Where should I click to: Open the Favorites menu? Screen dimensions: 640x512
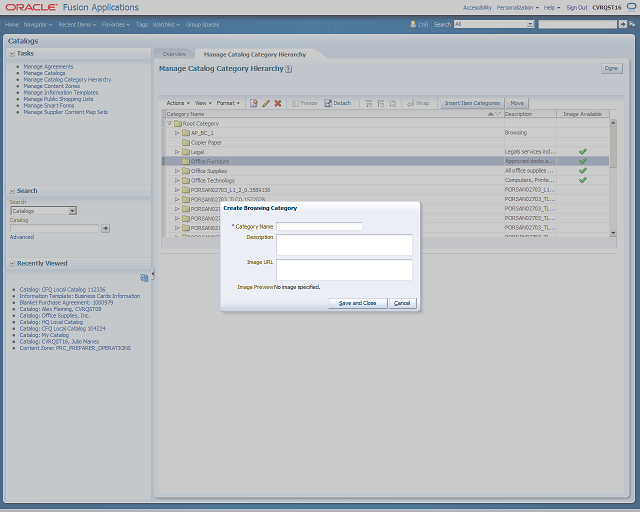[x=116, y=24]
